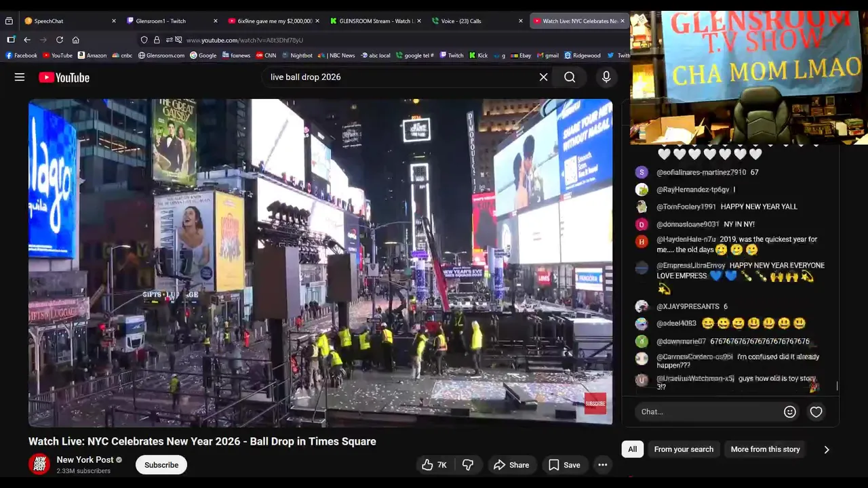
Task: Open the Ridgewood bookmark
Action: [583, 56]
